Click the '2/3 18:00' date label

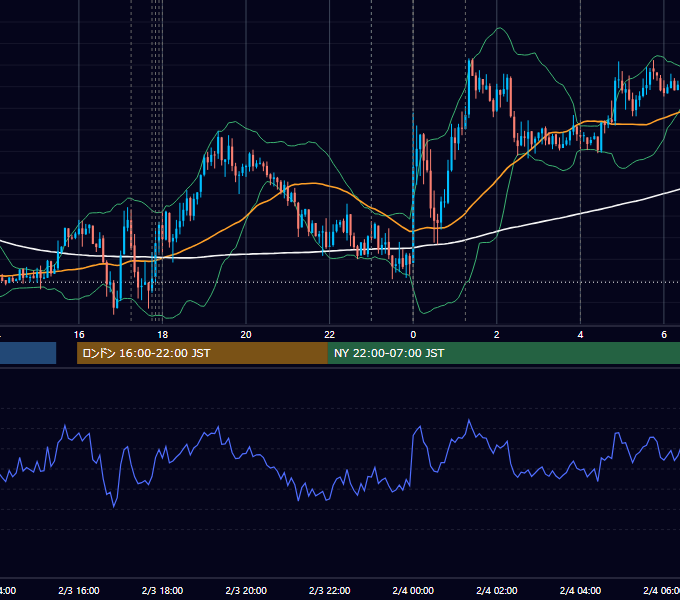pyautogui.click(x=162, y=590)
